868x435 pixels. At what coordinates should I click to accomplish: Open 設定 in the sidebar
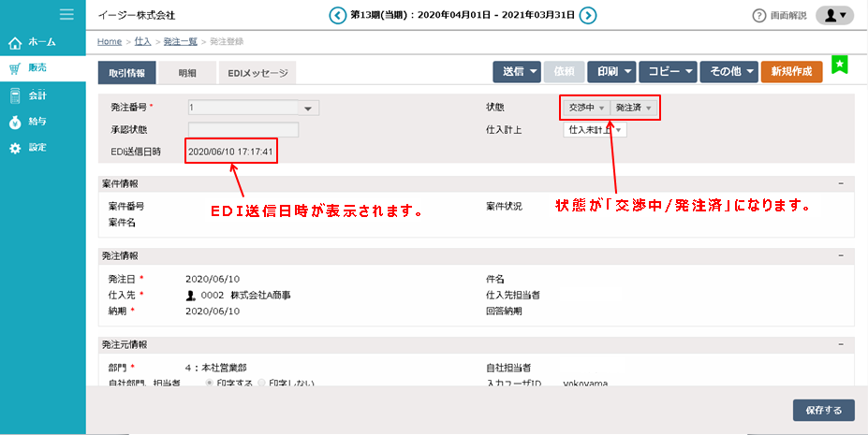[37, 148]
